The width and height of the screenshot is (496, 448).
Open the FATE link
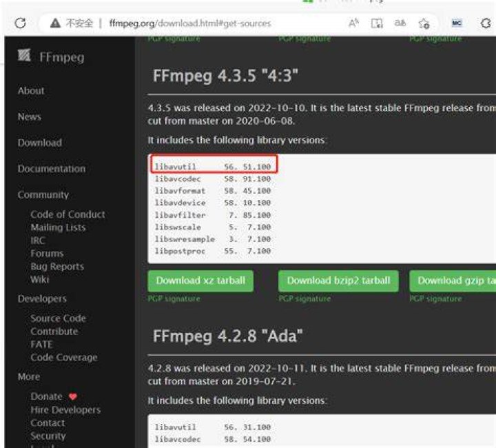point(41,344)
